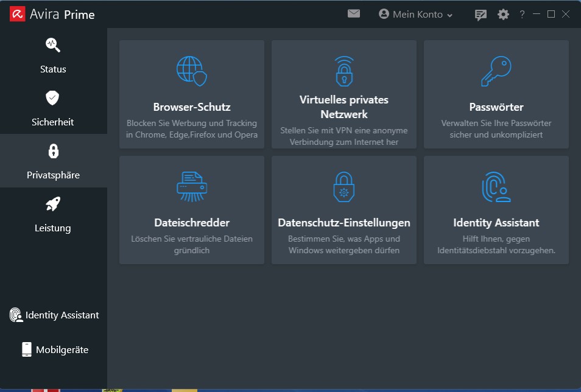Click the Dateischredder shredder icon
The width and height of the screenshot is (581, 392).
pos(191,186)
